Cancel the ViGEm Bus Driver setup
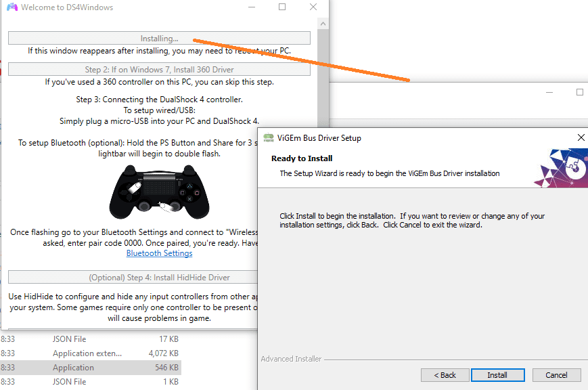This screenshot has width=588, height=390. 556,375
